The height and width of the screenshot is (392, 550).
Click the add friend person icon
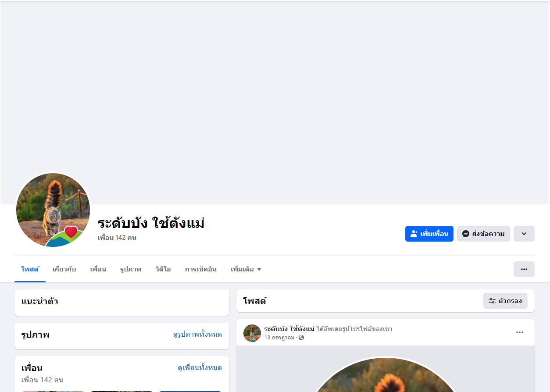coord(414,234)
